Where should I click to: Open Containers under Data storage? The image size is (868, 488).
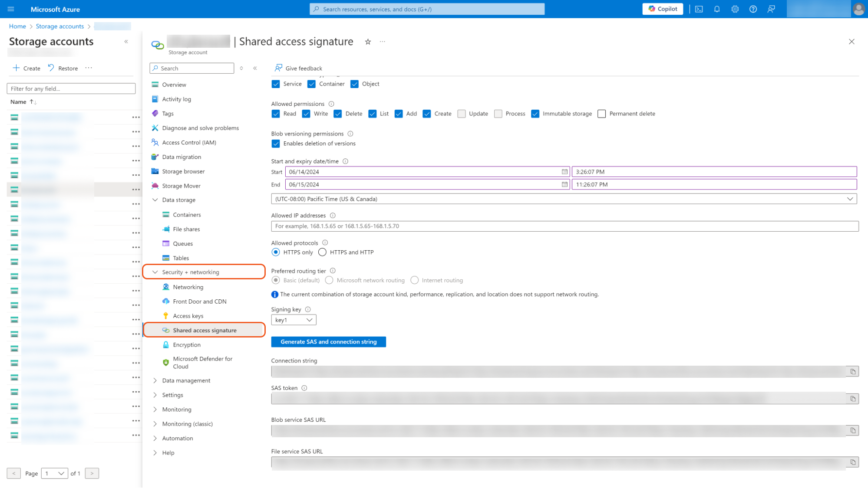pyautogui.click(x=187, y=215)
